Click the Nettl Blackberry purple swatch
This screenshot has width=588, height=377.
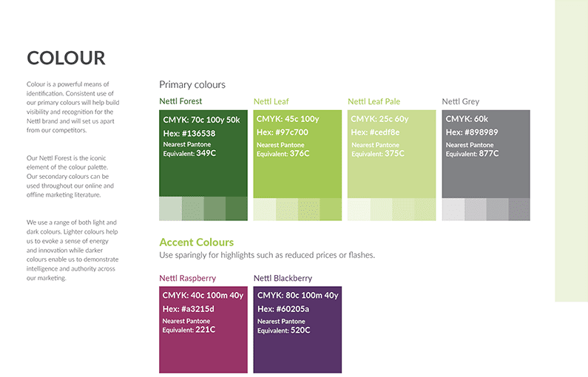tap(297, 330)
